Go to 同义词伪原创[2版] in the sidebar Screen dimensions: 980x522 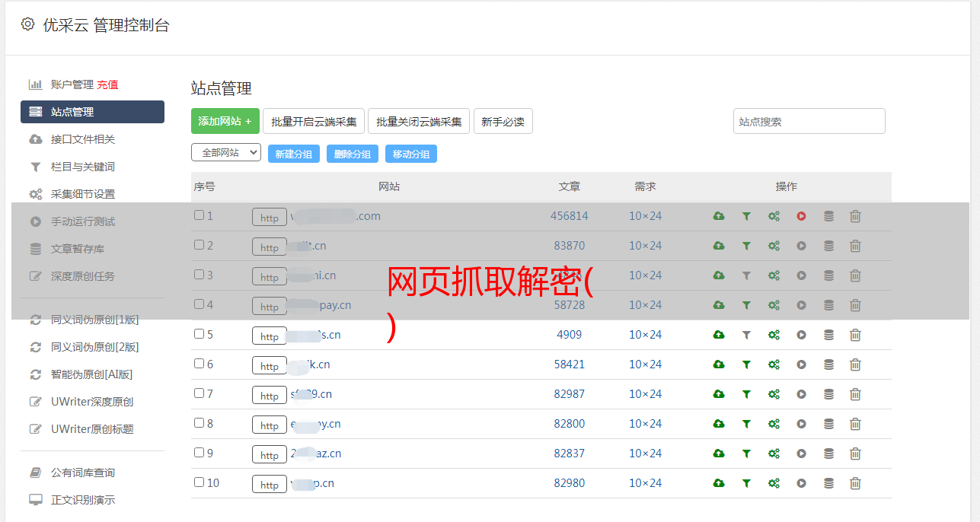click(95, 347)
